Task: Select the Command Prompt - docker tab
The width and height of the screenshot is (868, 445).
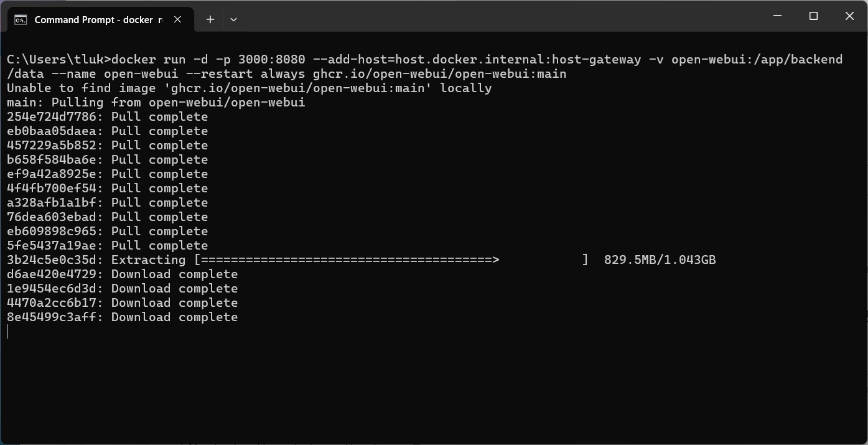Action: point(93,19)
